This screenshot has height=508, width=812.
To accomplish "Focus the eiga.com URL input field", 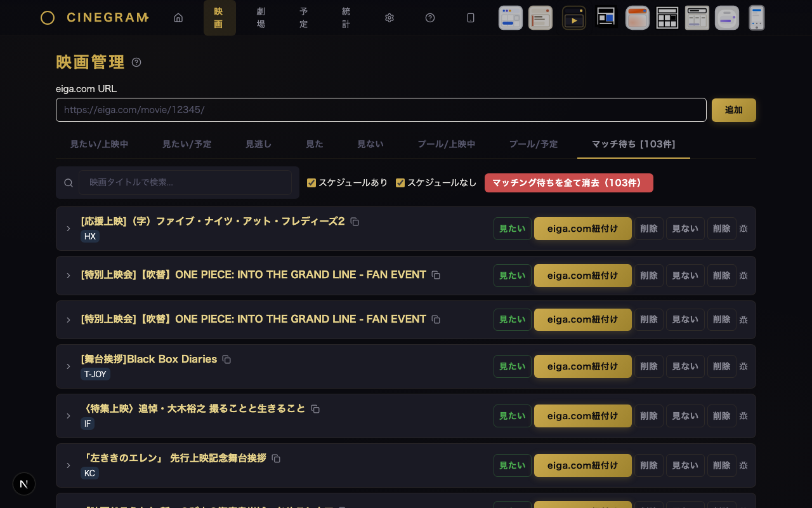I will pos(381,110).
